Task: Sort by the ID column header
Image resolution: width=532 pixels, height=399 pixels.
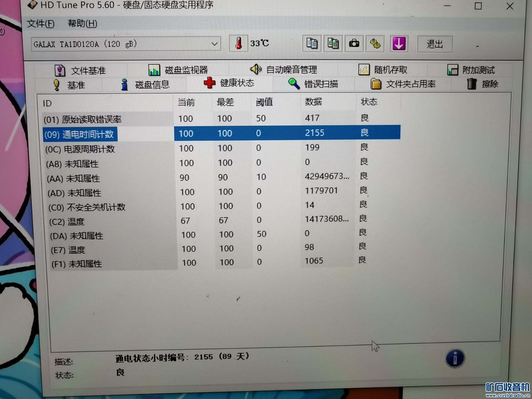Action: (47, 103)
